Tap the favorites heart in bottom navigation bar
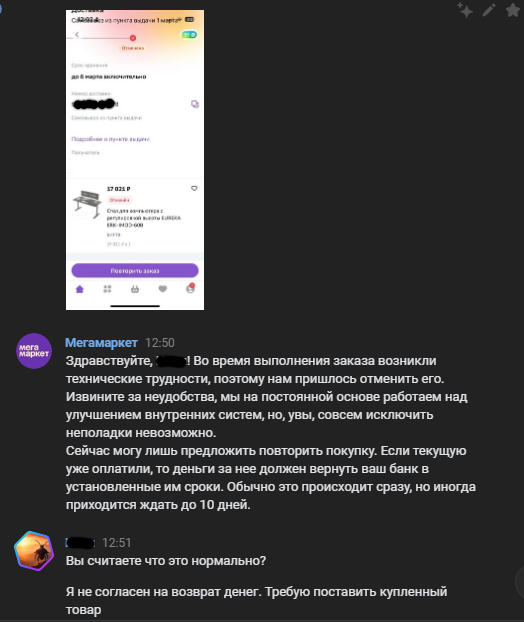Image resolution: width=524 pixels, height=622 pixels. click(163, 289)
